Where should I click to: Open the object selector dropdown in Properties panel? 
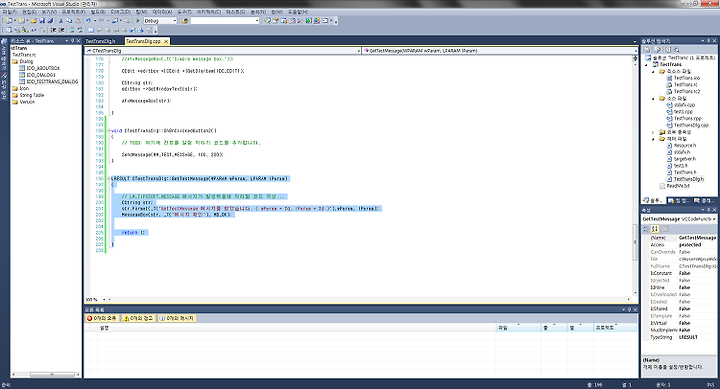coord(714,219)
